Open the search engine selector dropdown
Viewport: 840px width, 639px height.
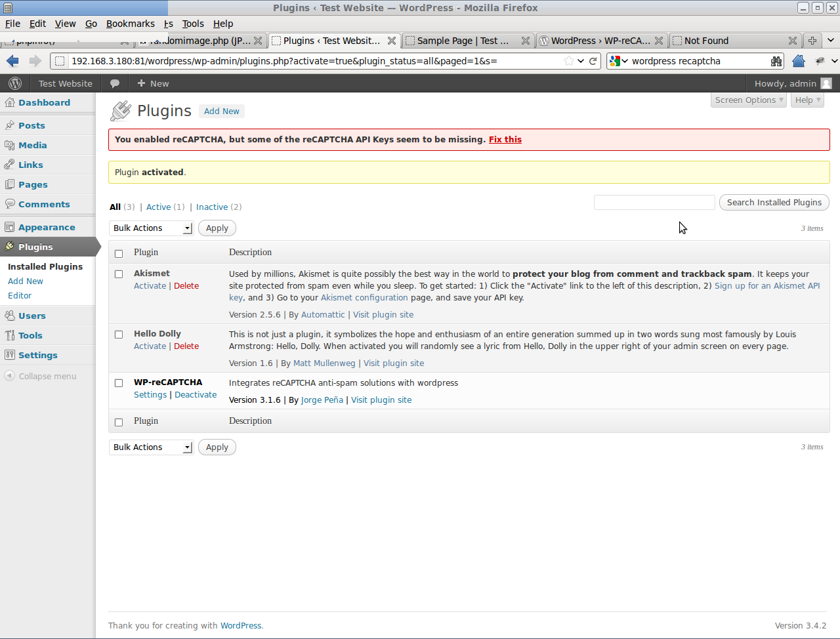point(619,61)
